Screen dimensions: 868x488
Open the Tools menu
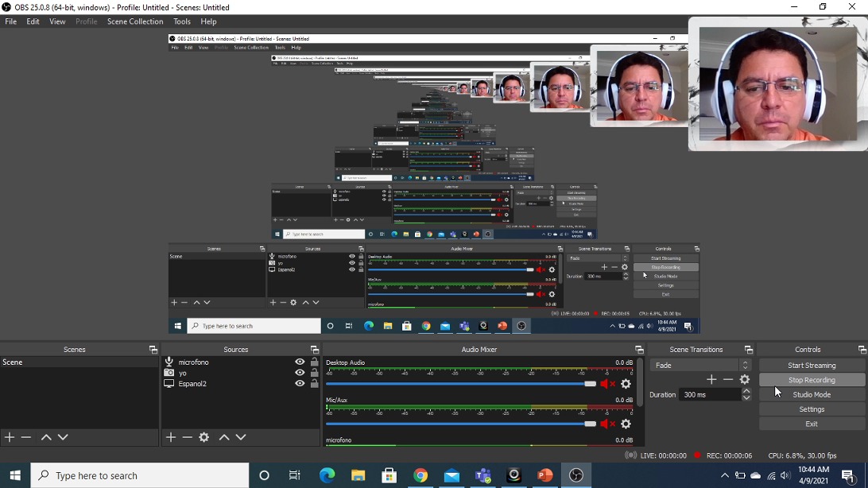point(181,21)
